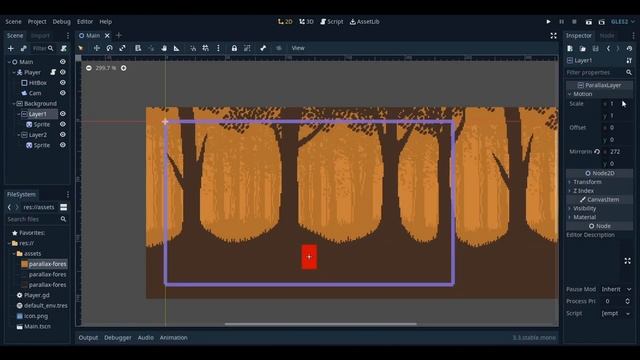Activate the Pan Mode hand tool
Screen dimensions: 640x360
[164, 48]
